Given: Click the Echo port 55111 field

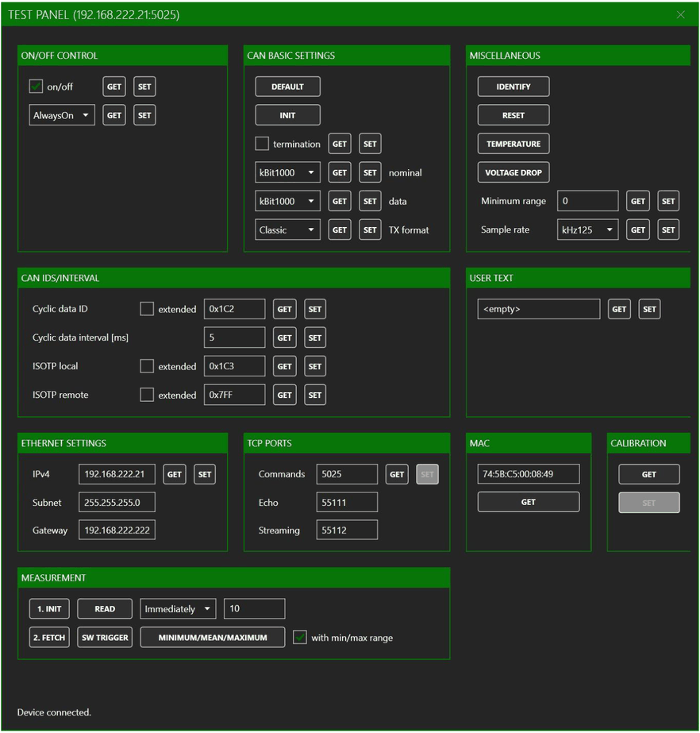Looking at the screenshot, I should click(x=347, y=502).
